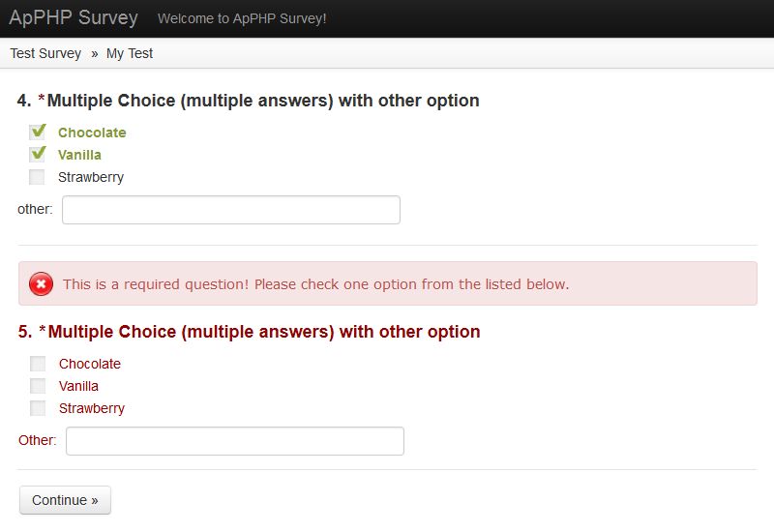774x532 pixels.
Task: Click the red error icon in alert
Action: click(41, 283)
